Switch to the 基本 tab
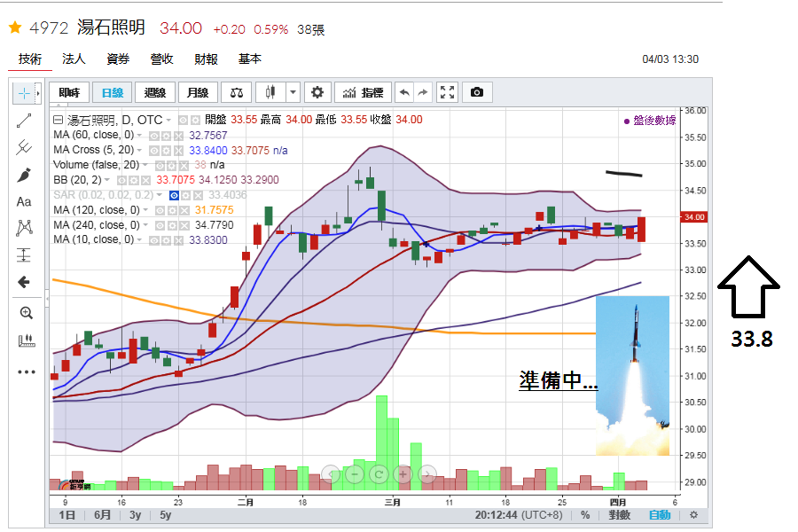This screenshot has width=798, height=532. point(250,59)
